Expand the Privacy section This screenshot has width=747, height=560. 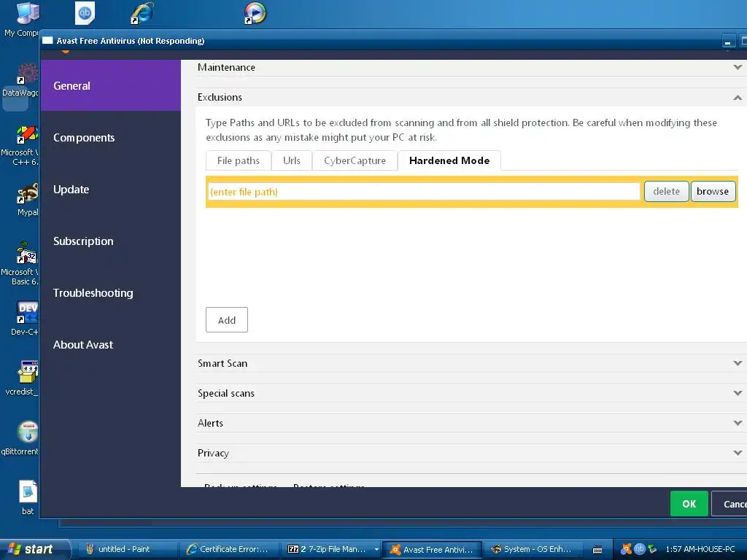471,453
